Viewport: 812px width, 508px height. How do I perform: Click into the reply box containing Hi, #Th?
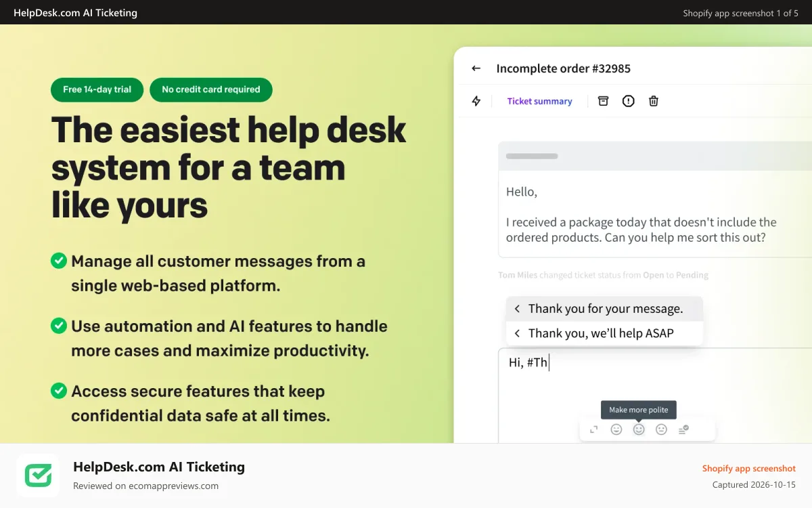click(x=655, y=396)
